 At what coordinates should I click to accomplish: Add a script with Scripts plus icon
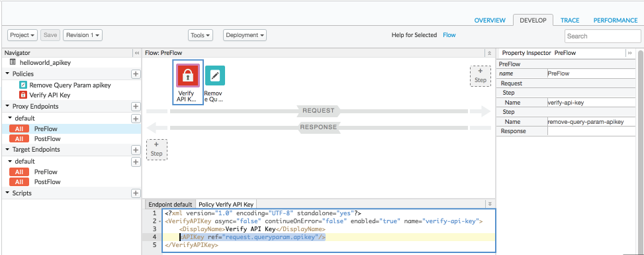136,193
